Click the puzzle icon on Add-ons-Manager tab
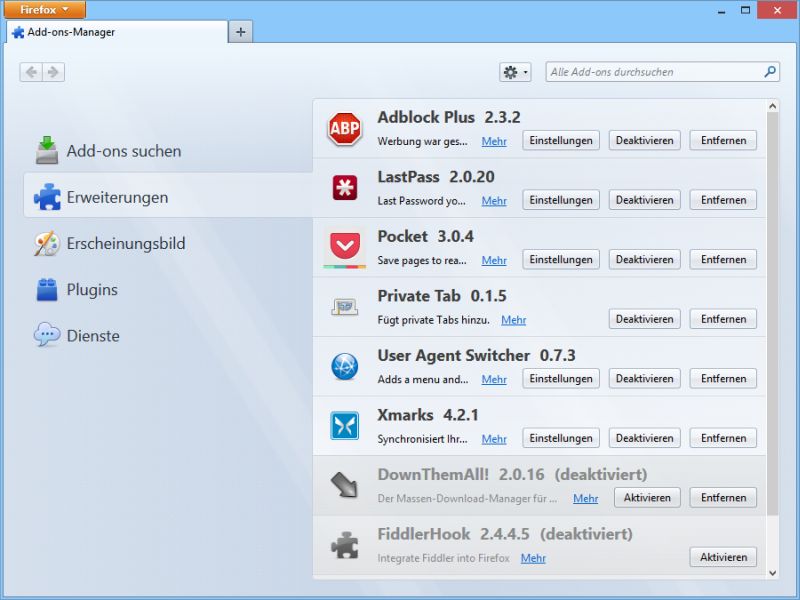800x600 pixels. (18, 32)
